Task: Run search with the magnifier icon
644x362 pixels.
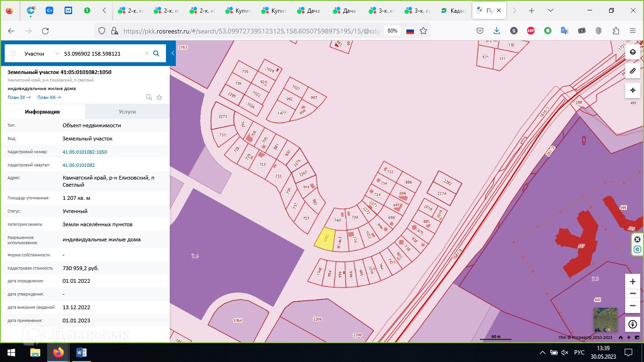Action: click(157, 54)
